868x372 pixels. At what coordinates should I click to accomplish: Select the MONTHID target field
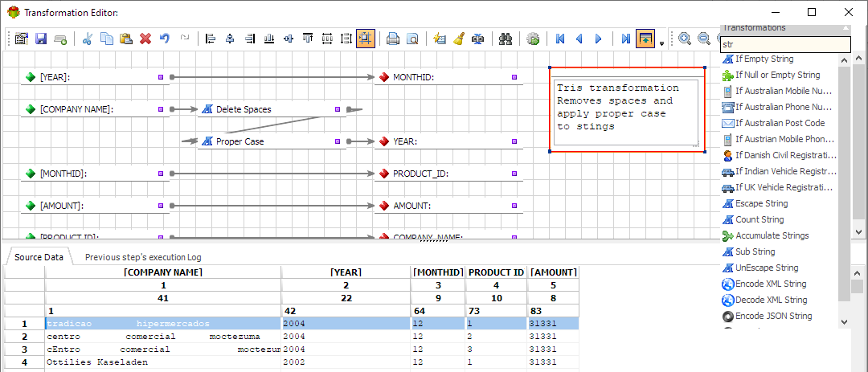click(x=449, y=77)
